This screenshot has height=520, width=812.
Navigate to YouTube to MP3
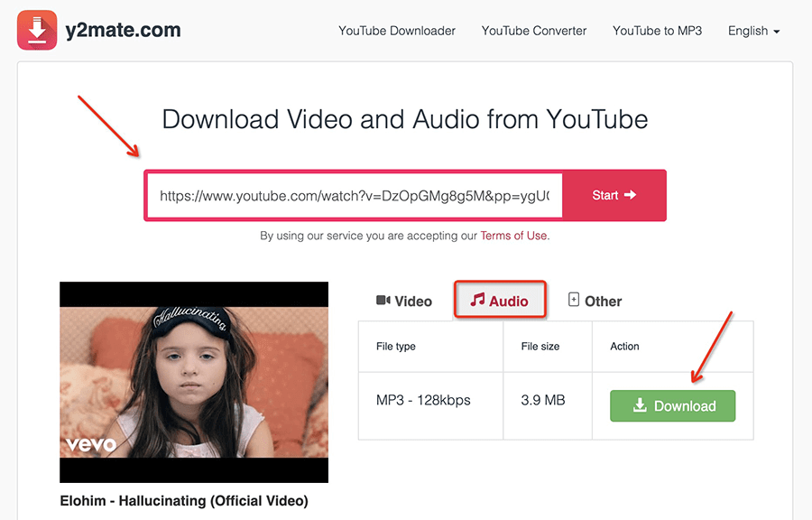tap(657, 31)
